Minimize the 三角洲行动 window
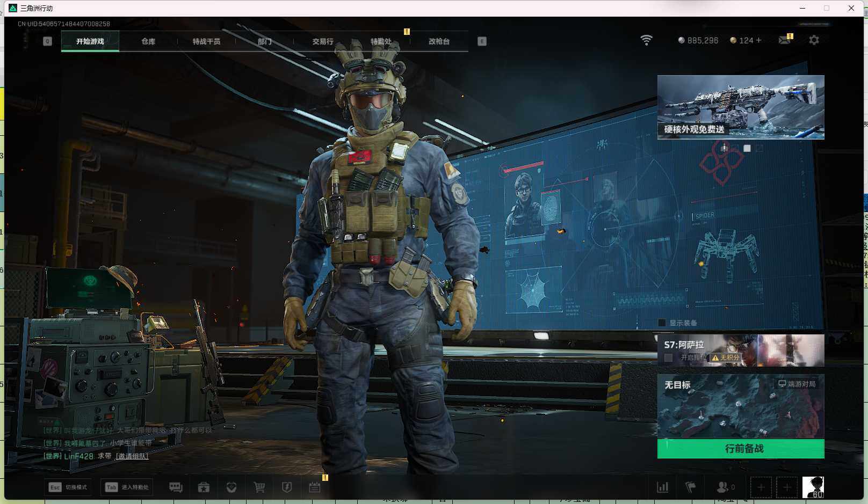868x504 pixels. coord(802,8)
